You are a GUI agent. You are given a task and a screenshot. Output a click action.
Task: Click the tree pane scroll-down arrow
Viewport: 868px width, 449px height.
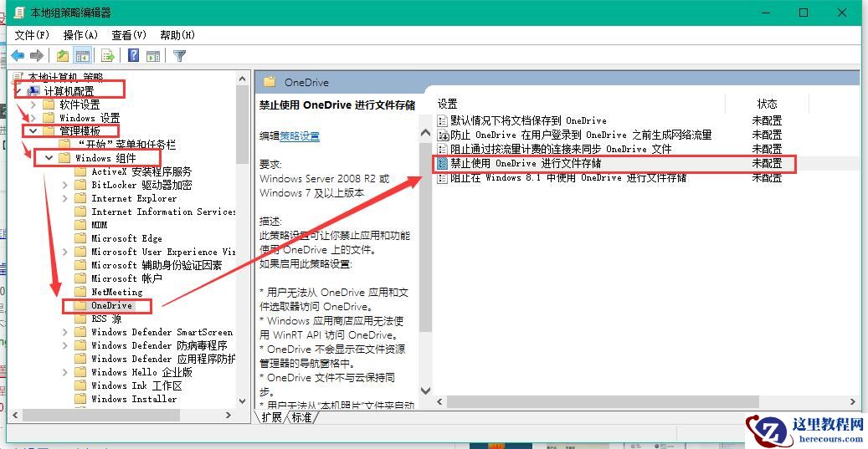coord(242,401)
